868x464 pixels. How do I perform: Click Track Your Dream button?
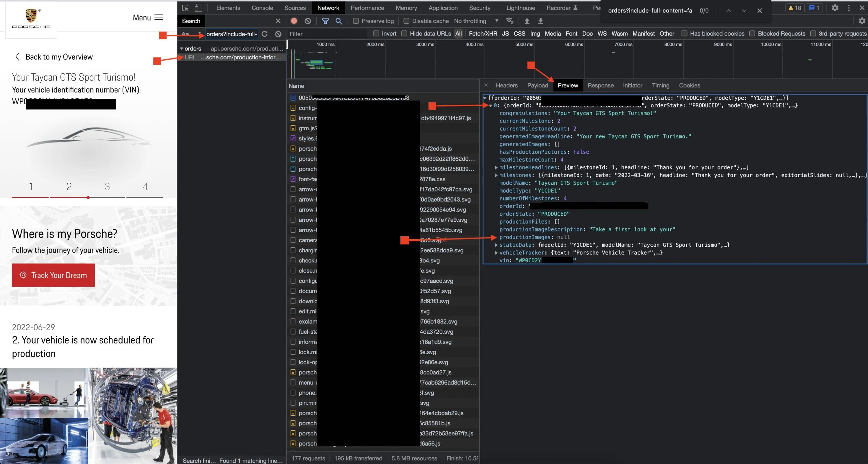(x=53, y=275)
